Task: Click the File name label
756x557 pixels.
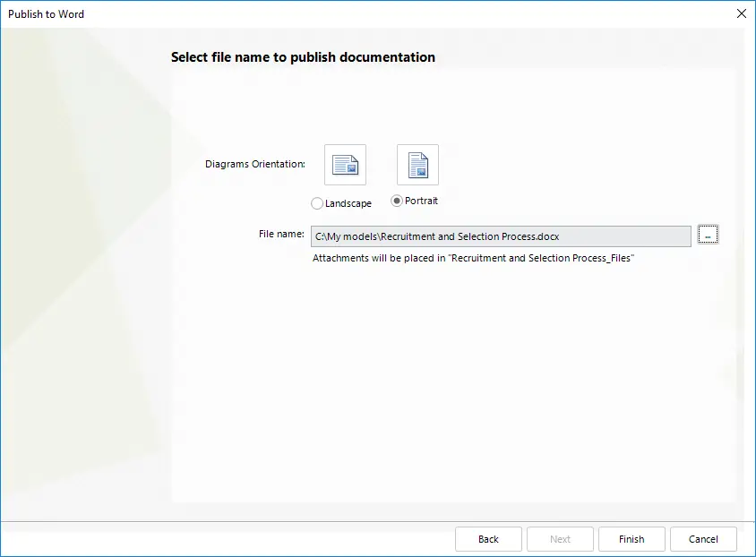Action: point(281,234)
